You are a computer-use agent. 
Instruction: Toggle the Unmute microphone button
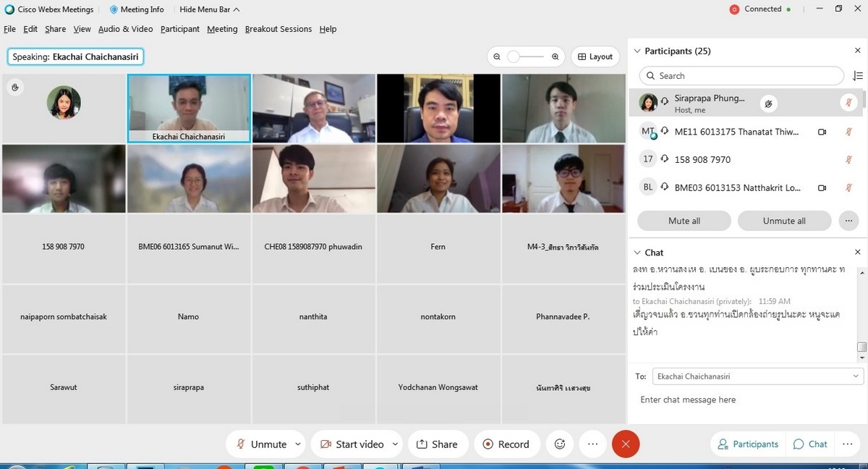(262, 444)
